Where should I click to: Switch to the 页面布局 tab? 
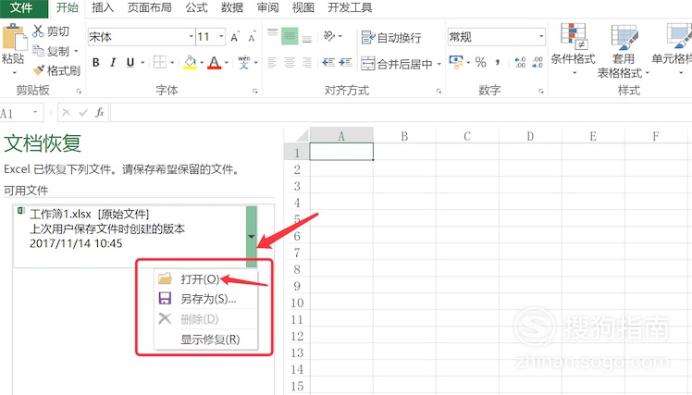(x=149, y=8)
